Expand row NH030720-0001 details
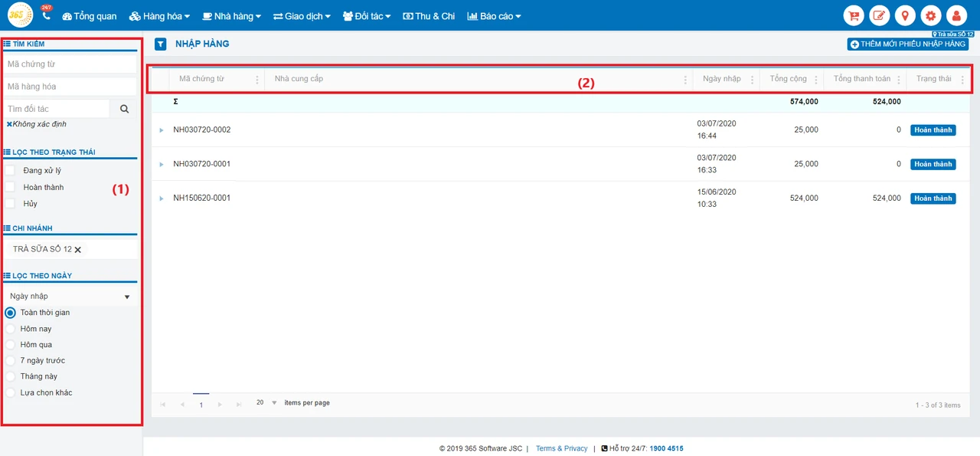This screenshot has width=980, height=456. [162, 164]
